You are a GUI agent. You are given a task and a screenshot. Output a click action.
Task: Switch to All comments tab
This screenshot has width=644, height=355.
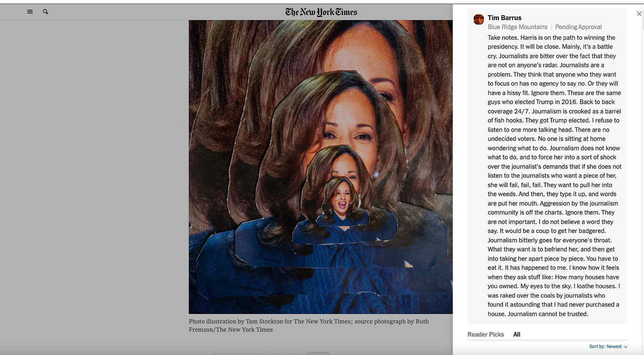point(517,335)
